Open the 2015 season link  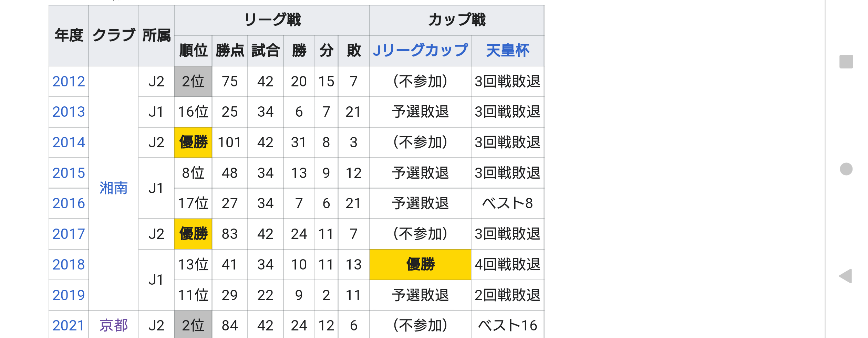pos(69,173)
